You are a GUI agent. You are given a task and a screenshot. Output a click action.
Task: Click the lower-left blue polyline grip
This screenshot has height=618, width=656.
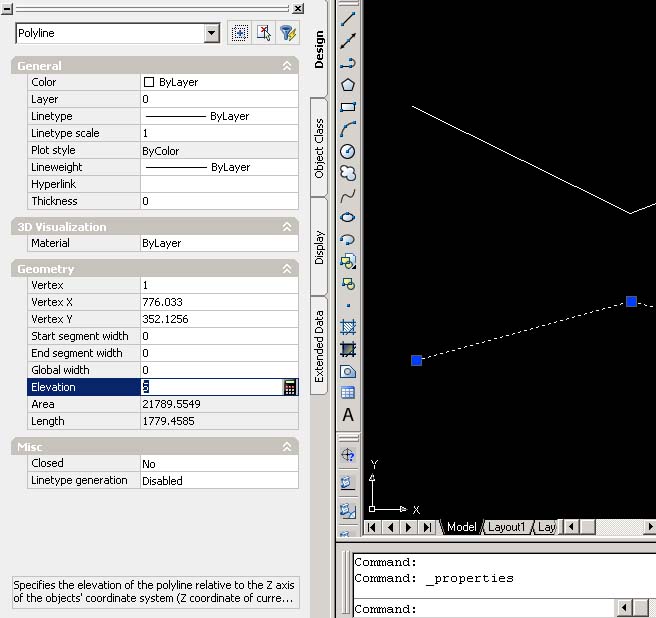416,360
